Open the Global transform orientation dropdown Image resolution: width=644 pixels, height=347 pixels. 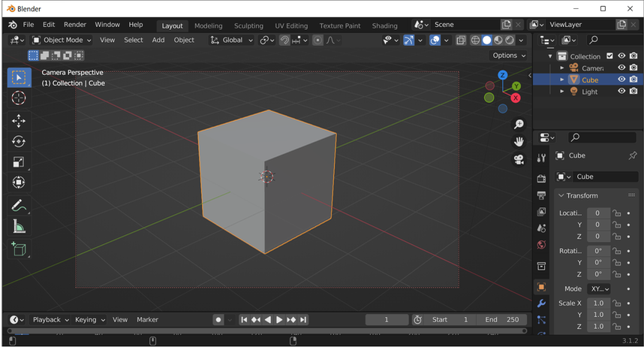[x=231, y=40]
